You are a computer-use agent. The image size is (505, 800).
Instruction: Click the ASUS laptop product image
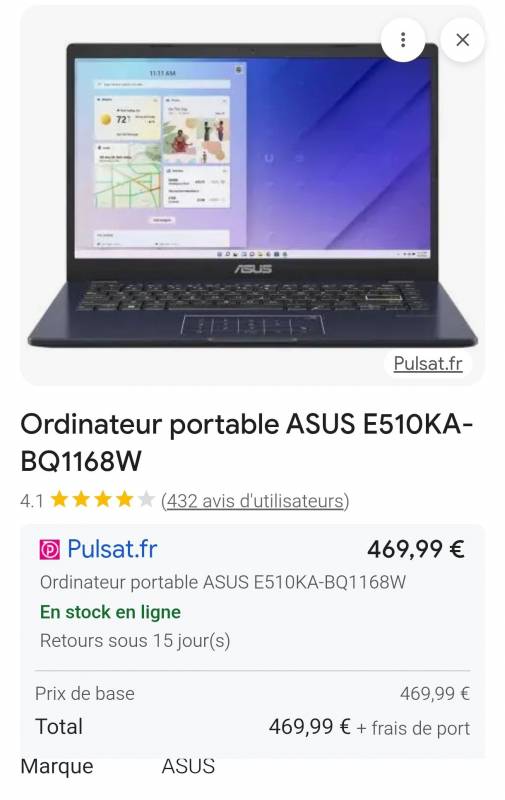point(252,195)
